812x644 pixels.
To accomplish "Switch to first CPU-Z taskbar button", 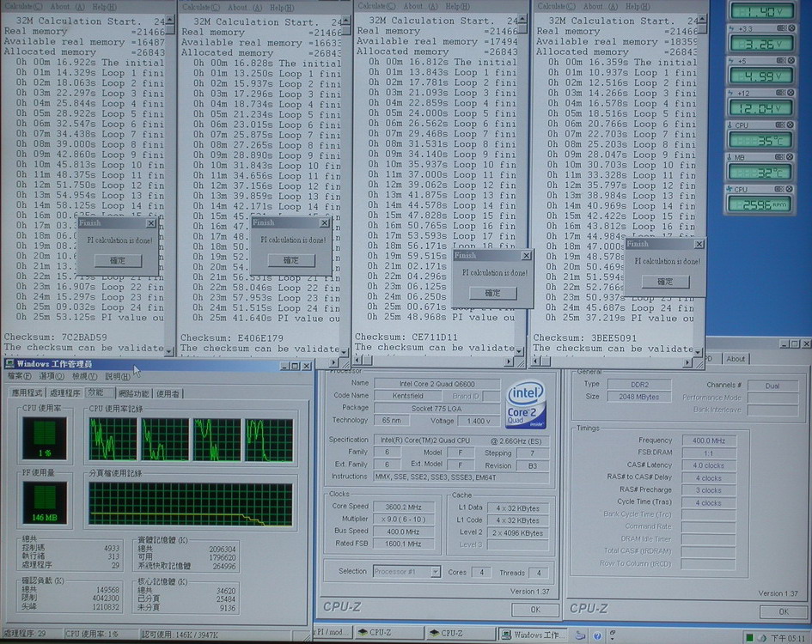I will click(389, 633).
